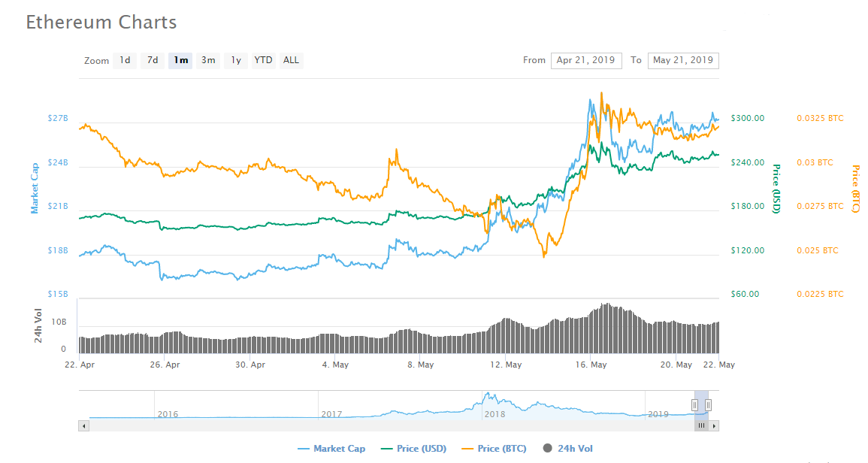The height and width of the screenshot is (463, 868).
Task: Show ALL historical data
Action: (291, 60)
